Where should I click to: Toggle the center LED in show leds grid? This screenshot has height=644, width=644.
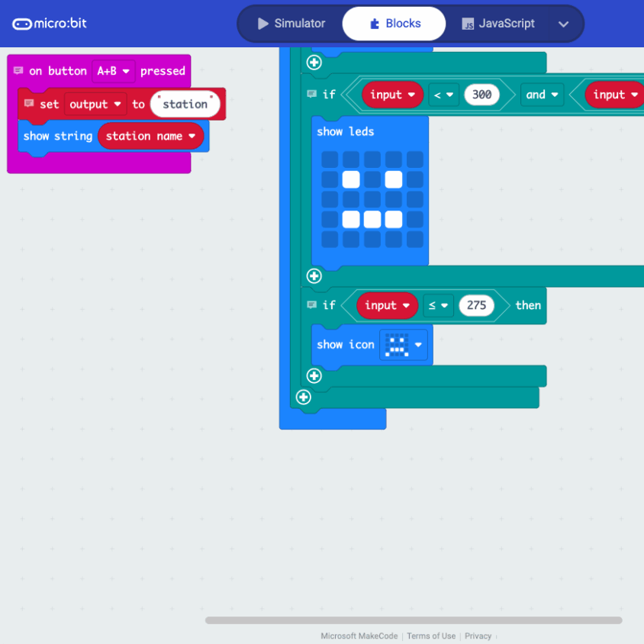click(372, 199)
